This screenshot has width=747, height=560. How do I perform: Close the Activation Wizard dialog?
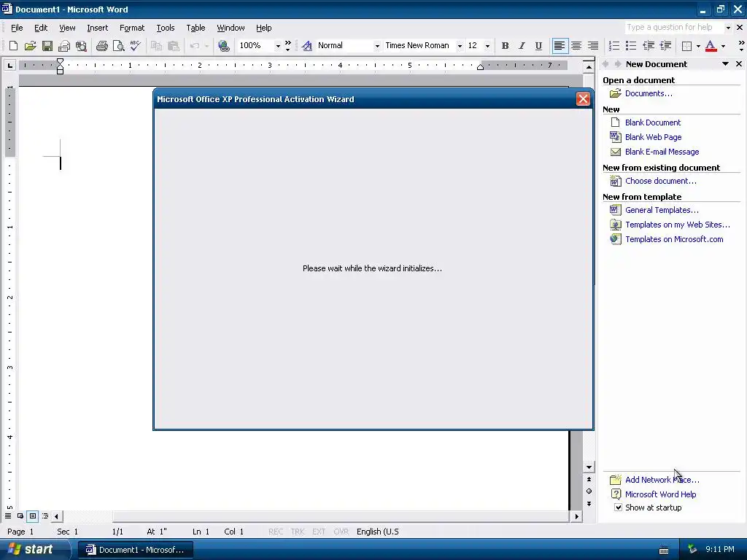(x=583, y=99)
